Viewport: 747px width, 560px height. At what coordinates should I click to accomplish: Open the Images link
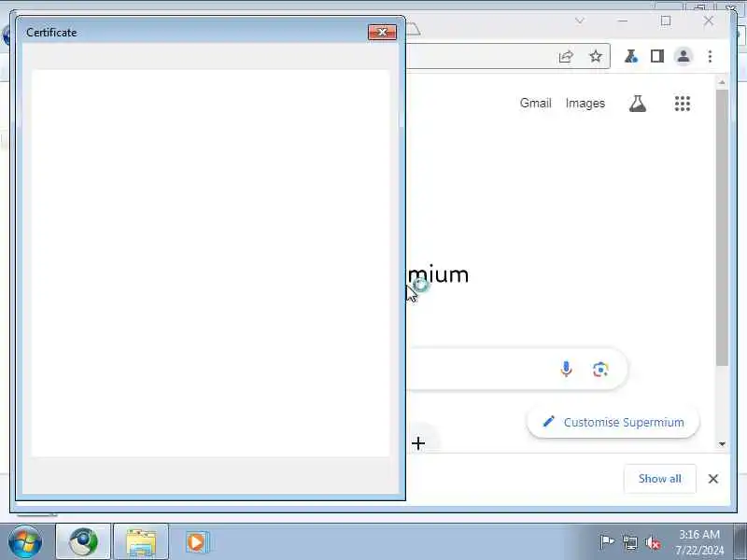[x=585, y=103]
